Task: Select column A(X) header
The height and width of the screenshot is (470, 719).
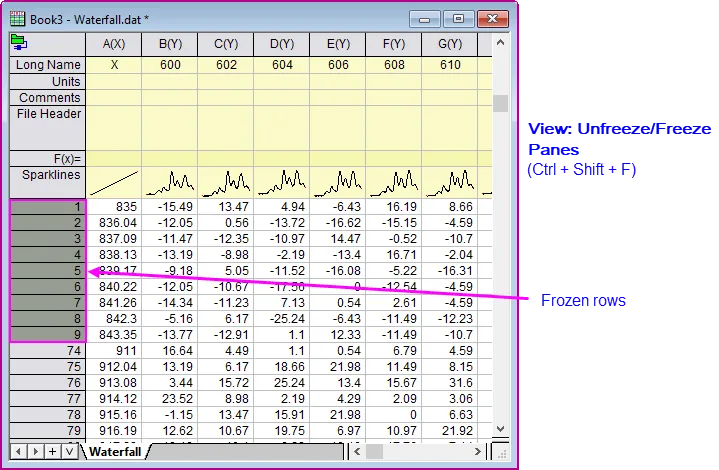Action: pyautogui.click(x=114, y=44)
